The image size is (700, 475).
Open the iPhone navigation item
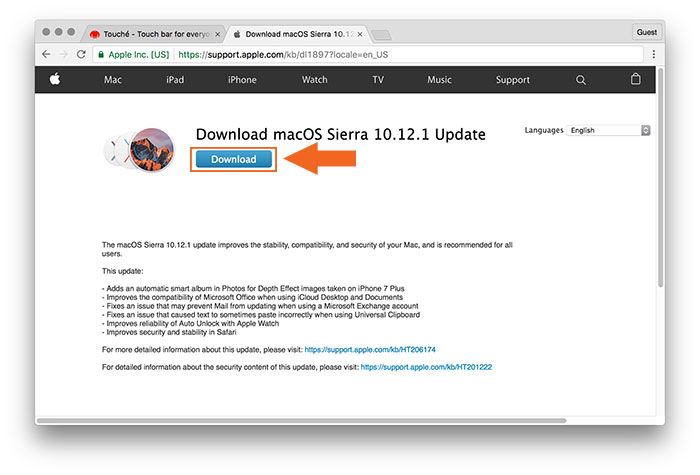click(x=242, y=80)
